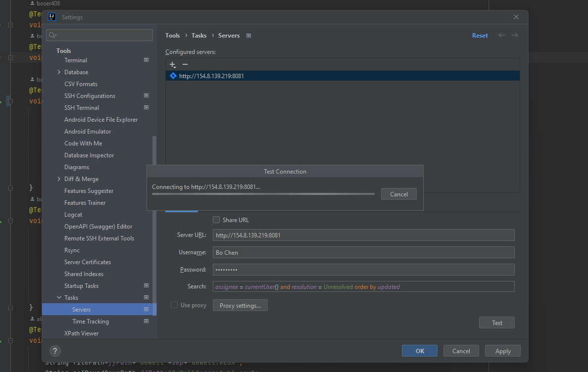This screenshot has height=372, width=588.
Task: Confirm settings with OK button
Action: [420, 351]
